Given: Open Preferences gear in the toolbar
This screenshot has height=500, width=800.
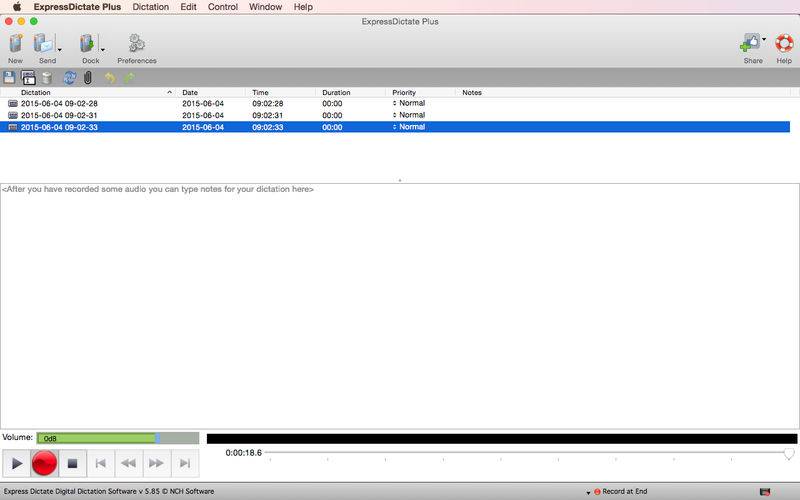Looking at the screenshot, I should click(137, 44).
